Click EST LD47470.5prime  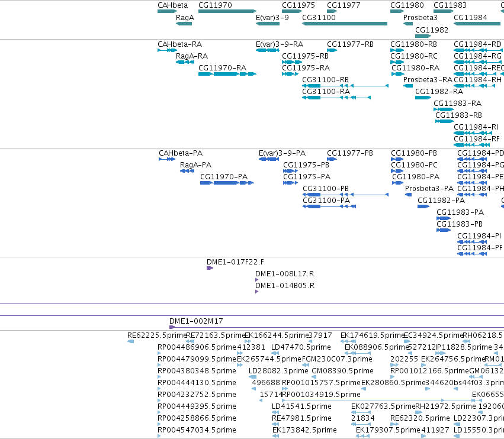301,347
